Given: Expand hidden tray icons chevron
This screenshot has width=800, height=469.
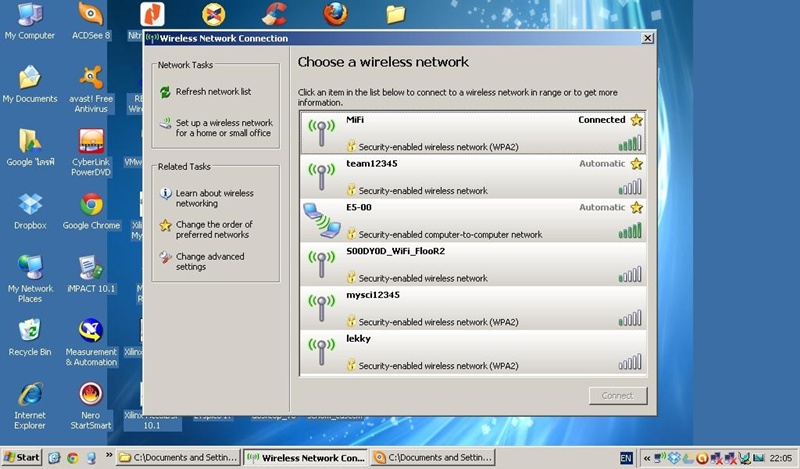Looking at the screenshot, I should tap(646, 458).
